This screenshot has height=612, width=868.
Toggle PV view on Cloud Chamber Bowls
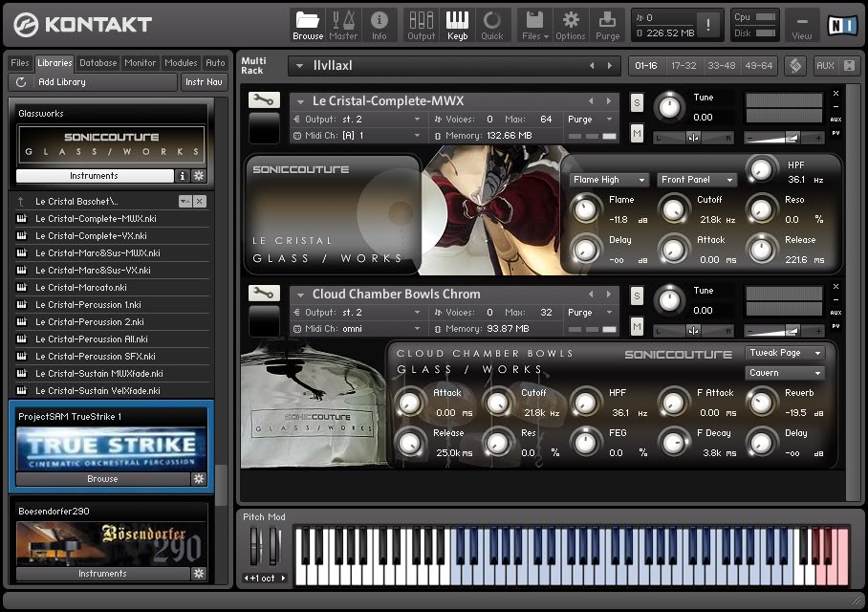tap(835, 326)
